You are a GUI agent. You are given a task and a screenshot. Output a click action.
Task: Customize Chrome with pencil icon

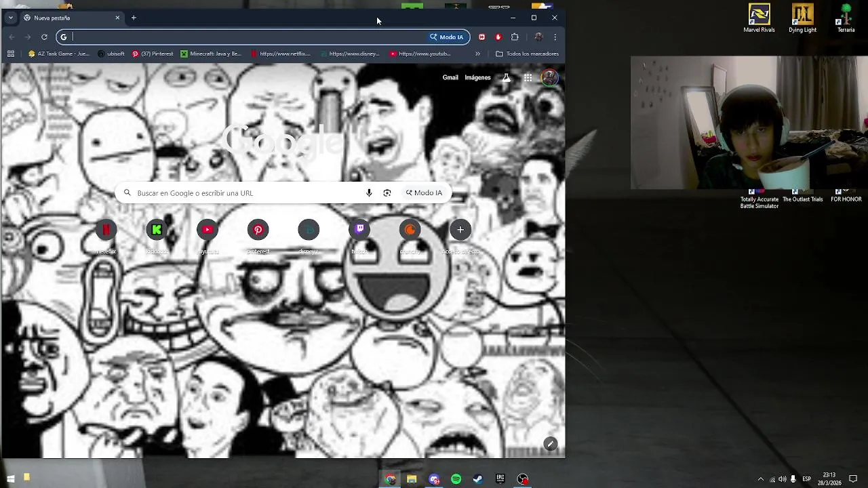coord(550,444)
